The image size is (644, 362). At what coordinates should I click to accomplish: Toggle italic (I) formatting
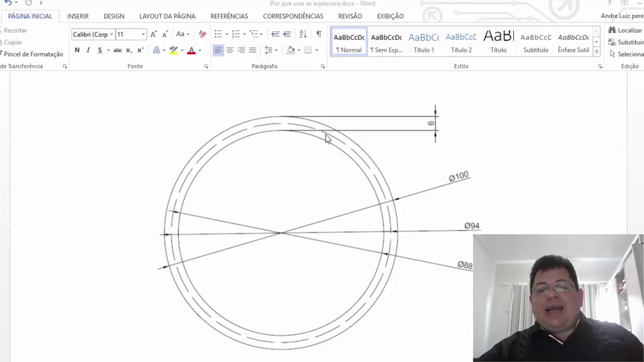(88, 50)
